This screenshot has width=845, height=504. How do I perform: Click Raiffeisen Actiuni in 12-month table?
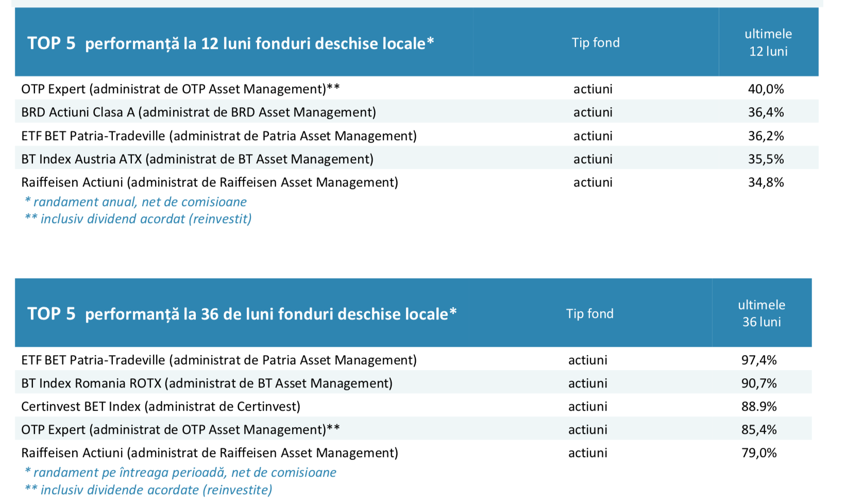(210, 182)
